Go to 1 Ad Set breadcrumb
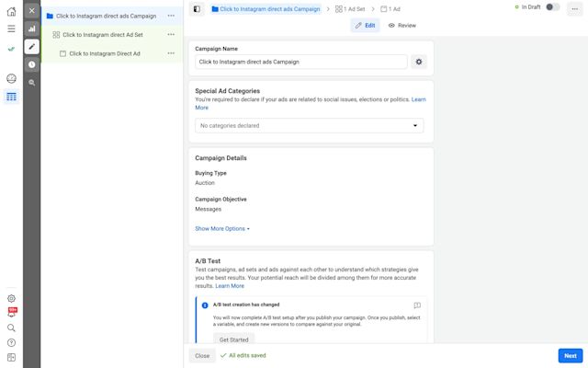This screenshot has width=588, height=368. coord(350,9)
